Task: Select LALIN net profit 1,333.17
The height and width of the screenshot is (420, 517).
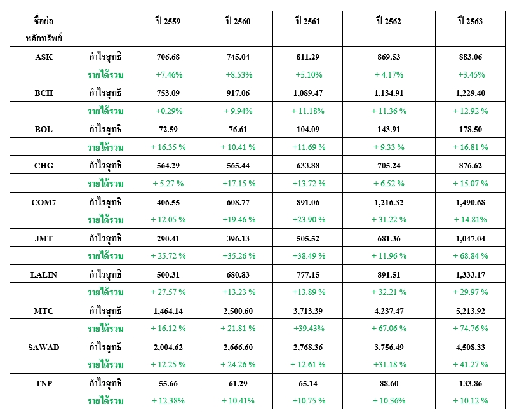Action: tap(470, 274)
